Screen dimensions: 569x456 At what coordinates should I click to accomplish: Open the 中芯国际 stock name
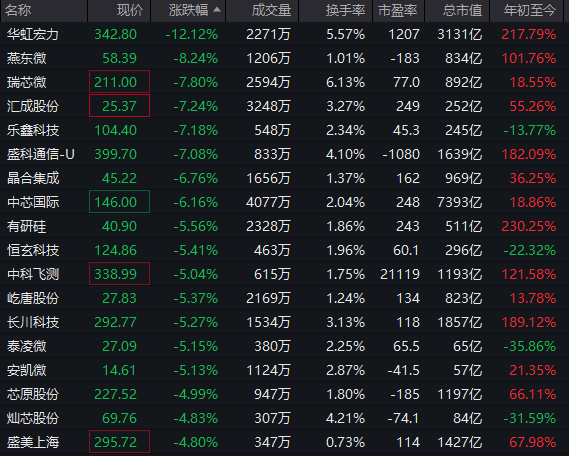(33, 202)
